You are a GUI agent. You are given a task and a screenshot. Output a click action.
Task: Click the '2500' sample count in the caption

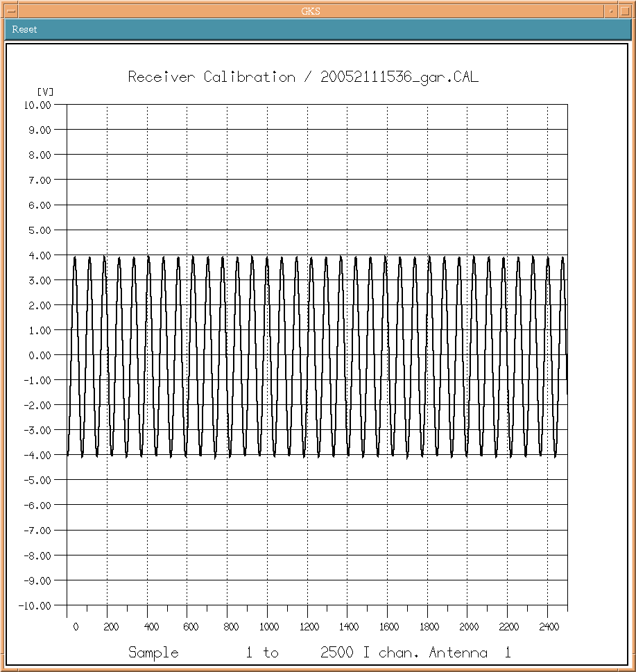(x=337, y=653)
